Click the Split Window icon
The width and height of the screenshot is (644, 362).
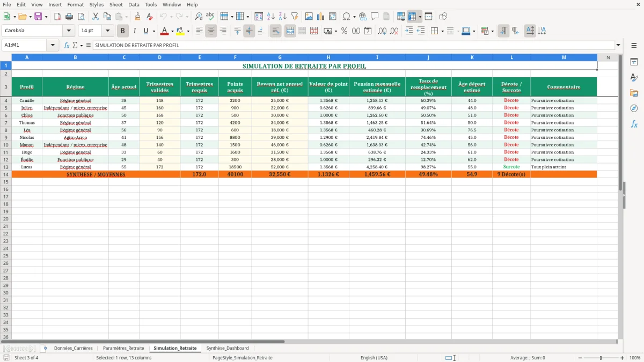coord(429,17)
